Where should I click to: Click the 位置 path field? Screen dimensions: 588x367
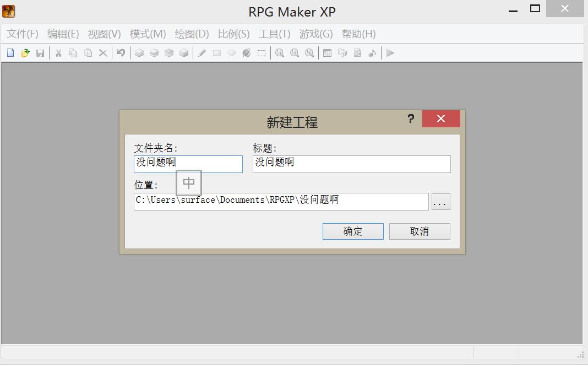(x=281, y=202)
